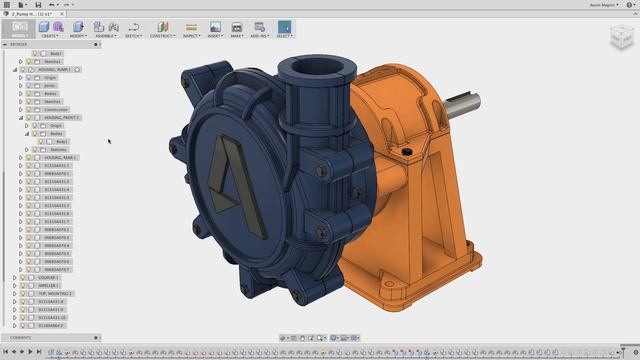Click the Pan hand icon
The width and height of the screenshot is (640, 360).
point(302,338)
